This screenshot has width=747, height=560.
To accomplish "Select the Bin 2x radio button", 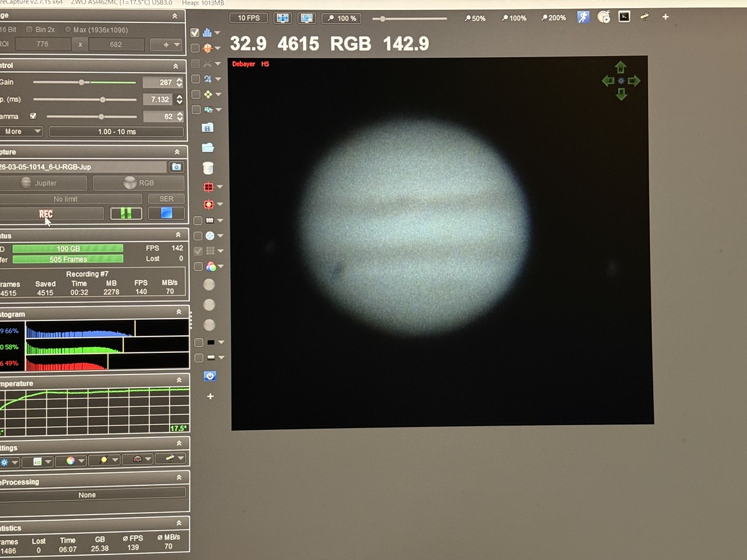I will [29, 29].
